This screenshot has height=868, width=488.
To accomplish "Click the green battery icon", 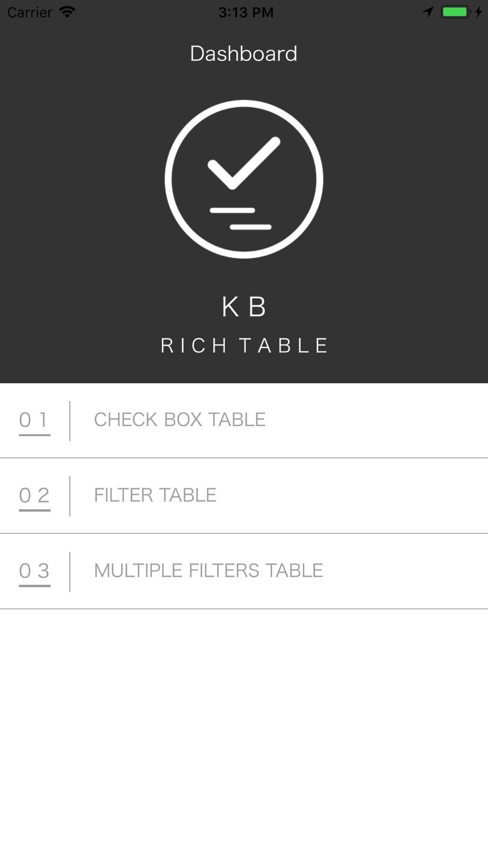I will [455, 12].
